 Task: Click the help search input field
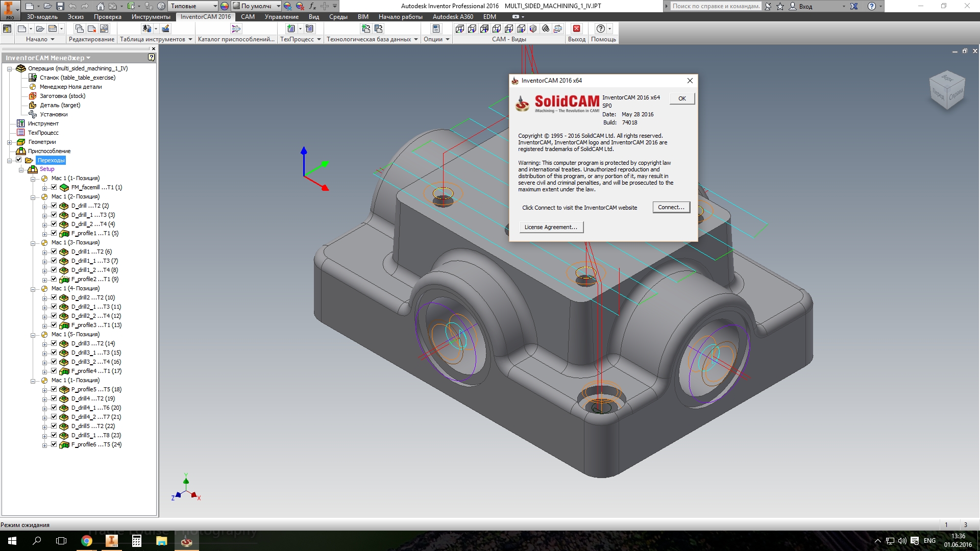coord(716,6)
